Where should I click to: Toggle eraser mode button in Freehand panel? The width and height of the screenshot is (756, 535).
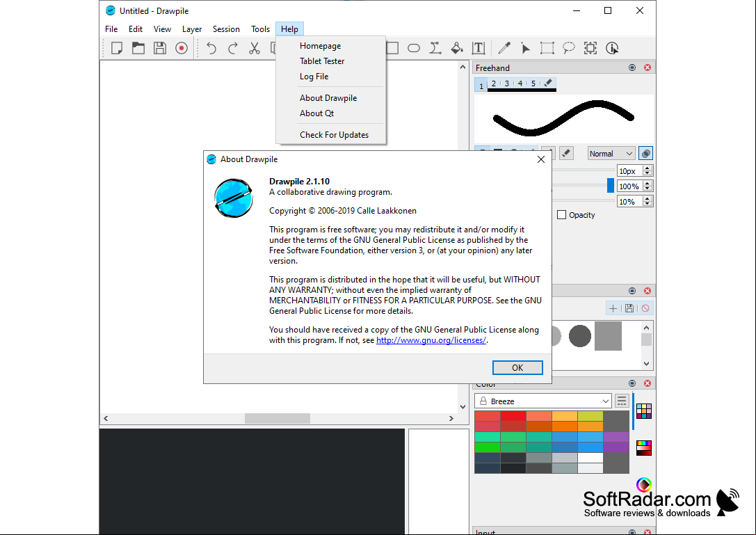tap(567, 154)
